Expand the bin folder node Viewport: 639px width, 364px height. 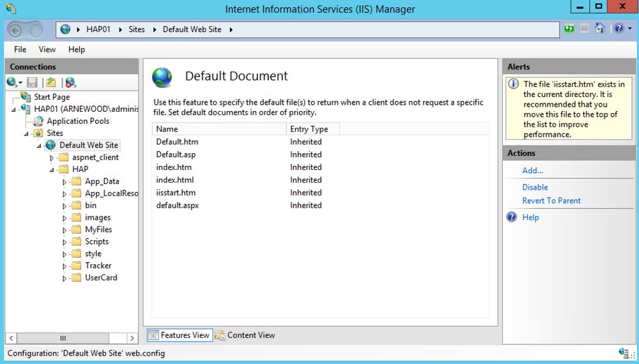(65, 206)
